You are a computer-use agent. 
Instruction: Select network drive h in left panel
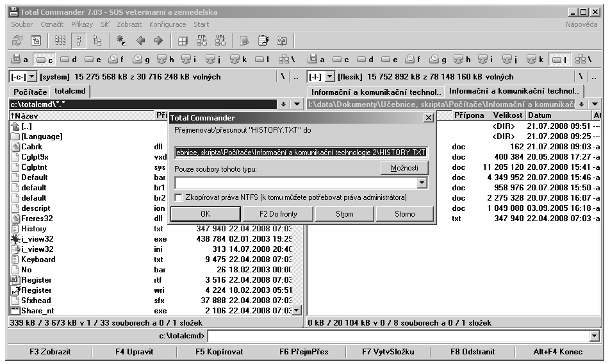pyautogui.click(x=165, y=60)
